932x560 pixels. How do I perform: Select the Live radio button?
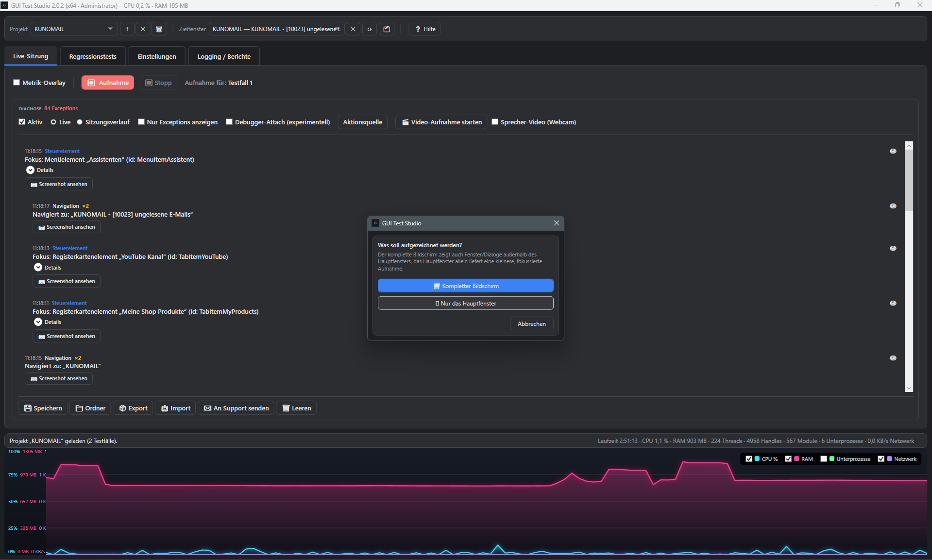(53, 122)
